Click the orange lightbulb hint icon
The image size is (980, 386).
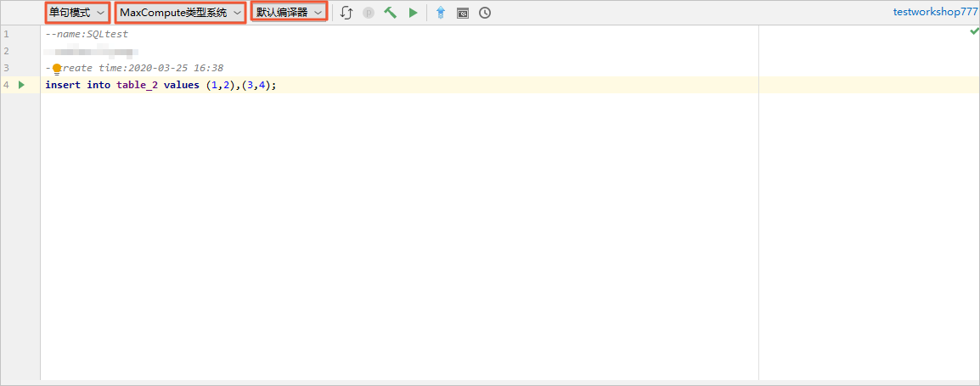(57, 69)
